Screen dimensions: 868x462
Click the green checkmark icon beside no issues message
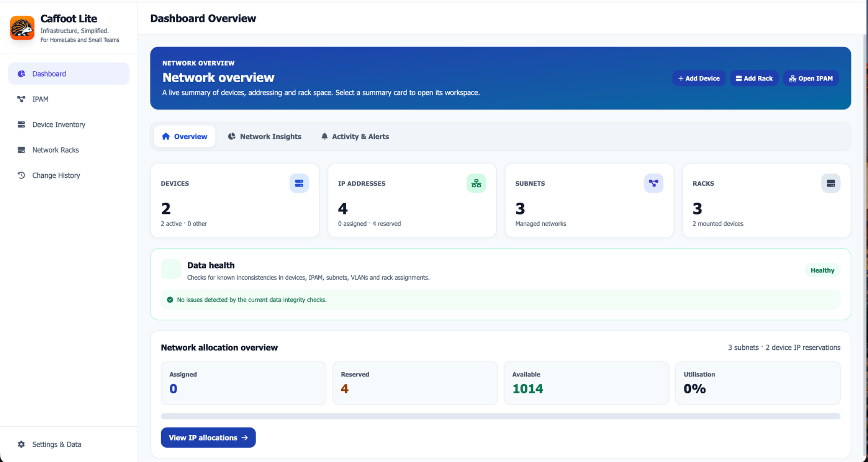coord(170,300)
